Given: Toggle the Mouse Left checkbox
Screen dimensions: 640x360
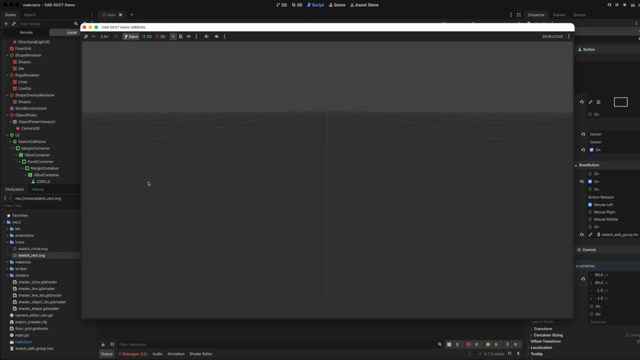Looking at the screenshot, I should pyautogui.click(x=590, y=205).
